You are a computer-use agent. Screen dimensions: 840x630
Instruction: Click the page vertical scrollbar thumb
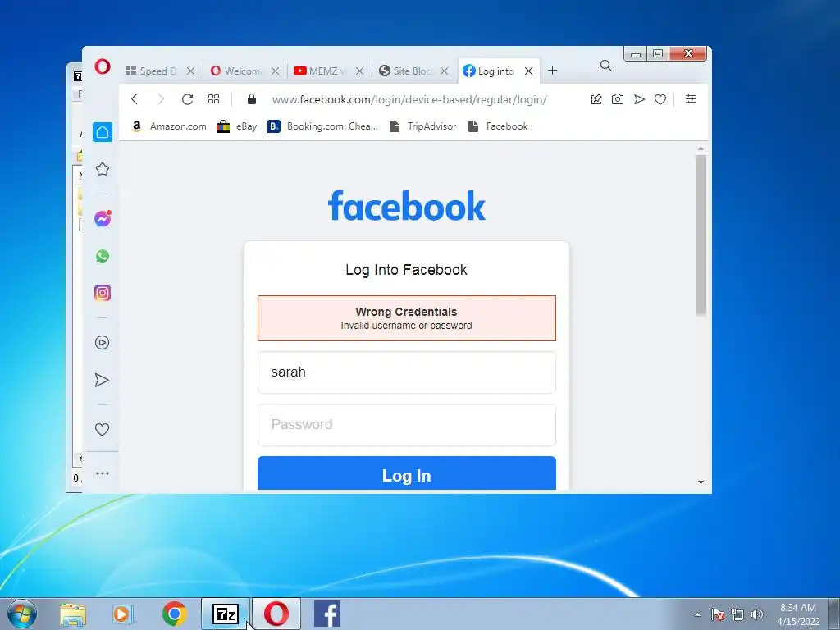click(701, 235)
